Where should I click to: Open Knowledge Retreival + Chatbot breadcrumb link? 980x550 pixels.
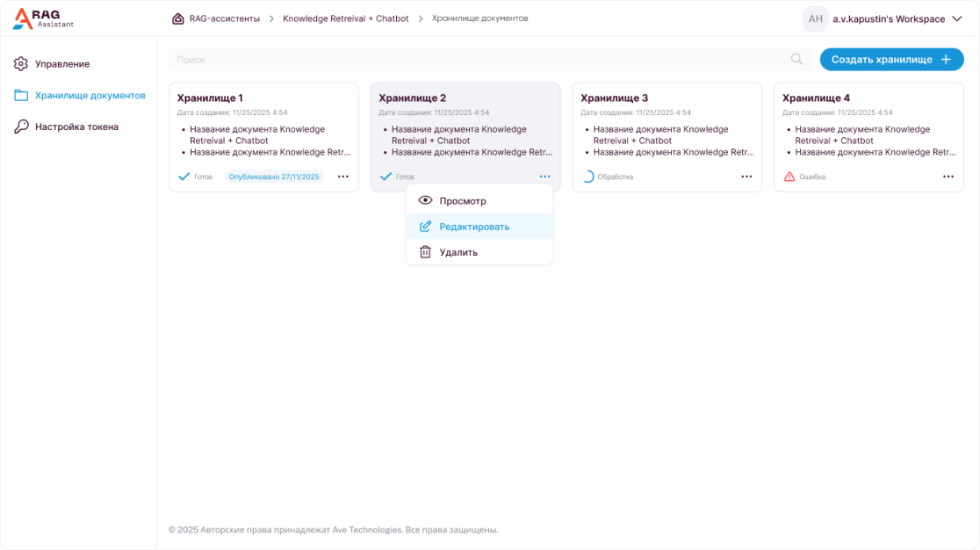tap(345, 18)
